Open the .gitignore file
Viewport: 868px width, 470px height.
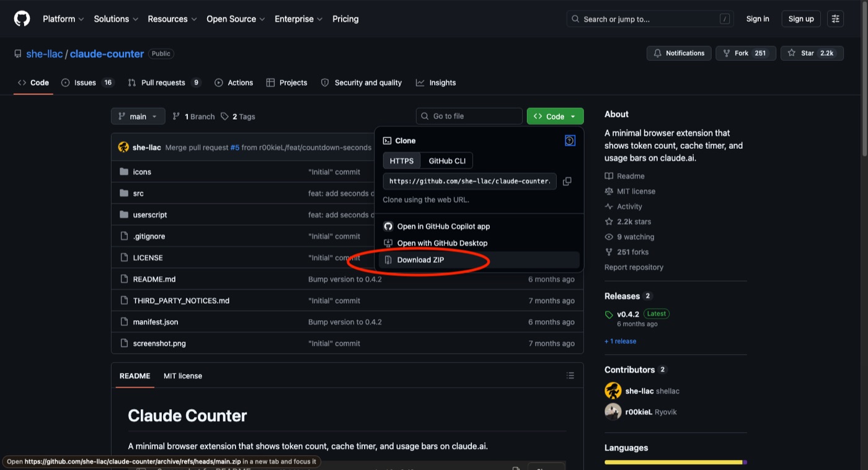[x=149, y=236]
